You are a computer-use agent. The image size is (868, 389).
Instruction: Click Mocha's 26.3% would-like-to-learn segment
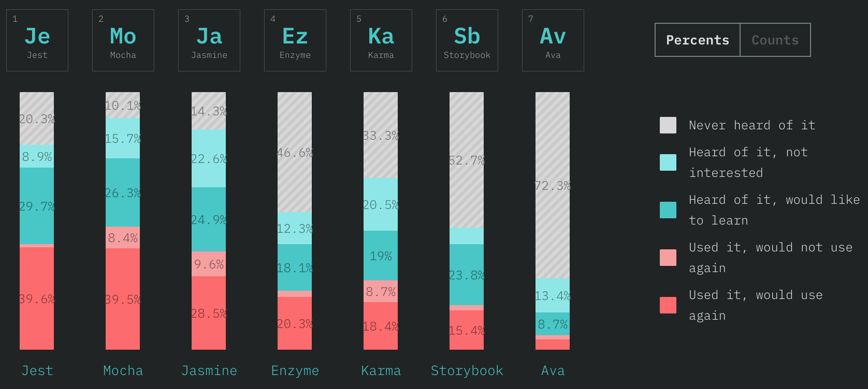click(123, 192)
